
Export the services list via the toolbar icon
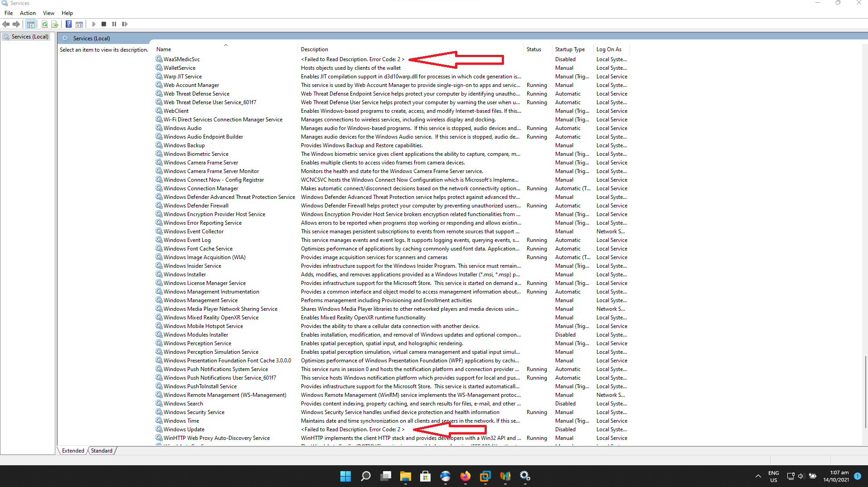coord(55,24)
